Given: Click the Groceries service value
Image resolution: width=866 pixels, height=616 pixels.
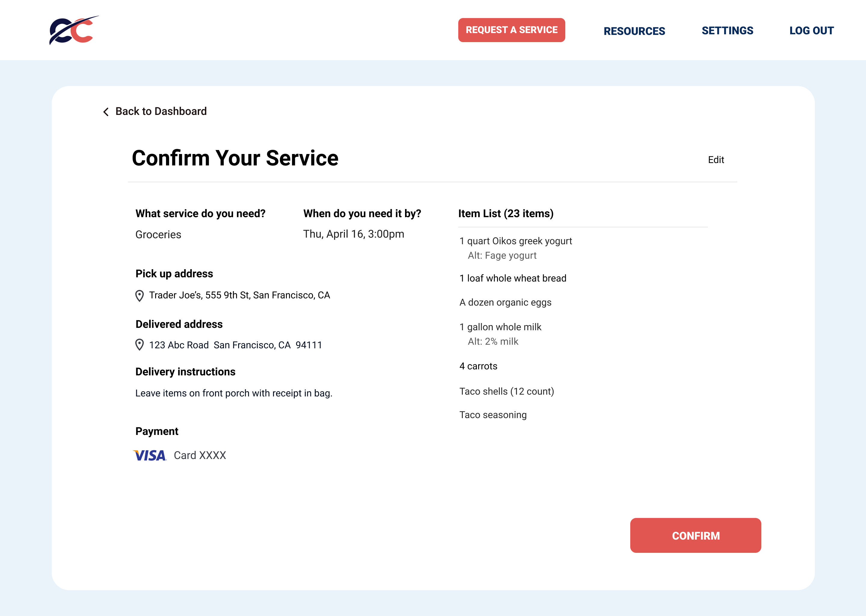Looking at the screenshot, I should (x=158, y=234).
